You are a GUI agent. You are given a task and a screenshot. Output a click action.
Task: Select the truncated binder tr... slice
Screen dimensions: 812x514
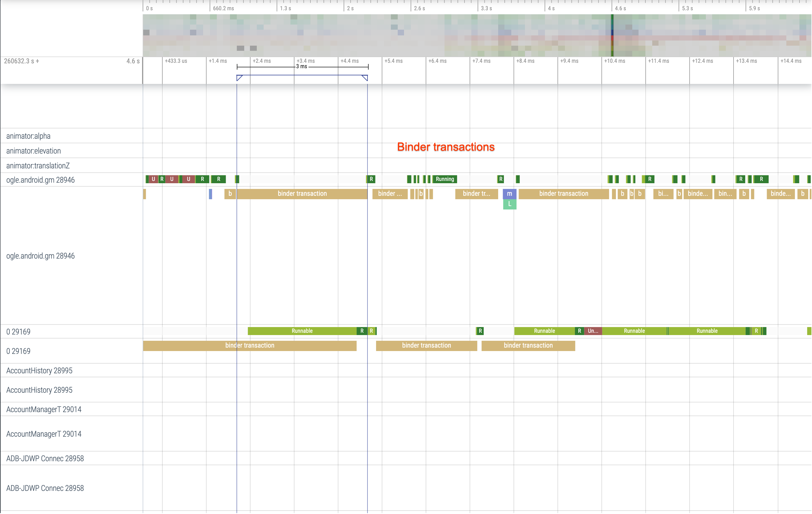[476, 193]
